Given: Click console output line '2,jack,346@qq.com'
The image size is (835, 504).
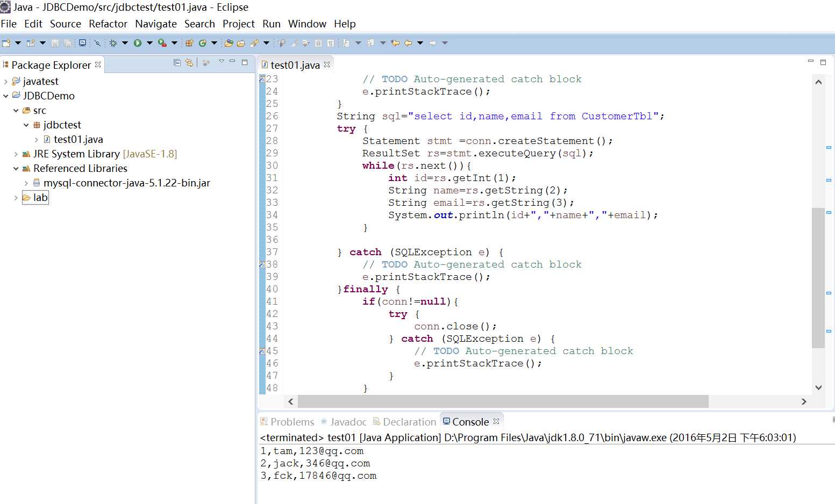Looking at the screenshot, I should coord(315,463).
